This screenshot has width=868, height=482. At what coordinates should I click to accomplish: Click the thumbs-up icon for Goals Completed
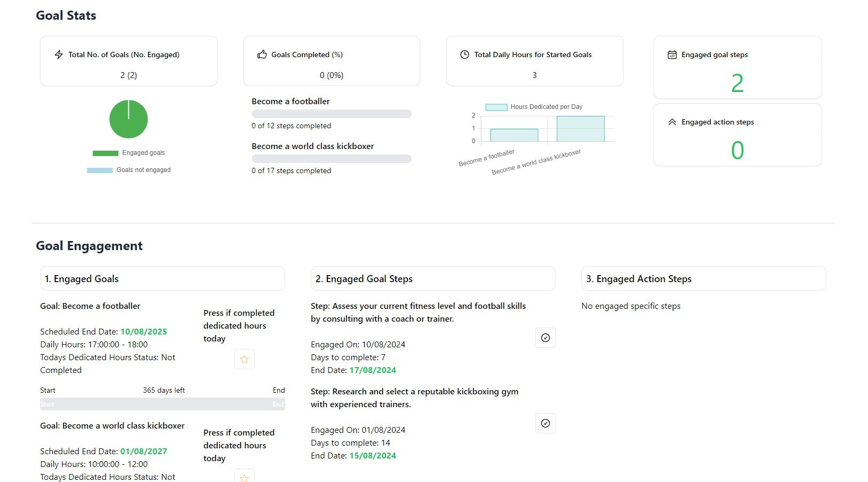262,55
